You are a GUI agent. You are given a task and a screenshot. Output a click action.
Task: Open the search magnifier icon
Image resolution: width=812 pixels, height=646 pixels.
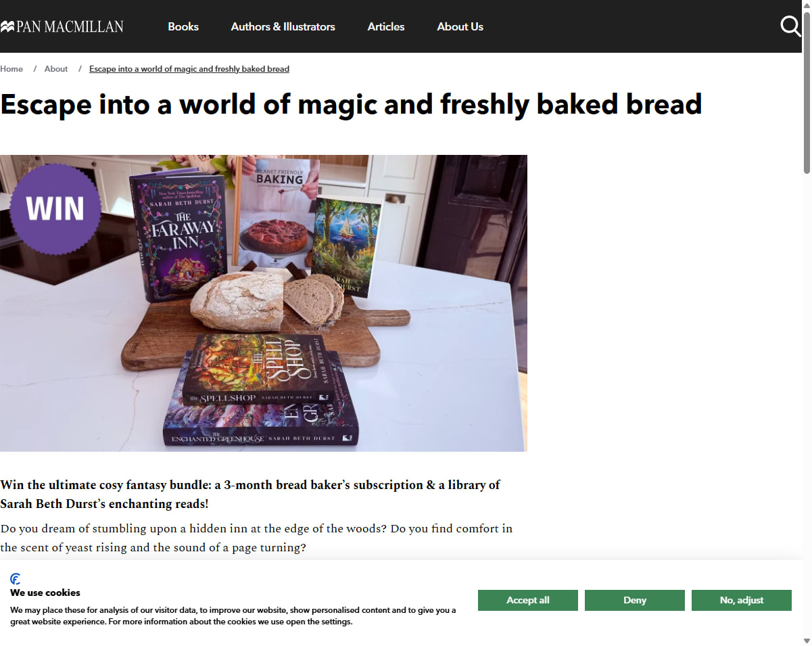[x=790, y=26]
